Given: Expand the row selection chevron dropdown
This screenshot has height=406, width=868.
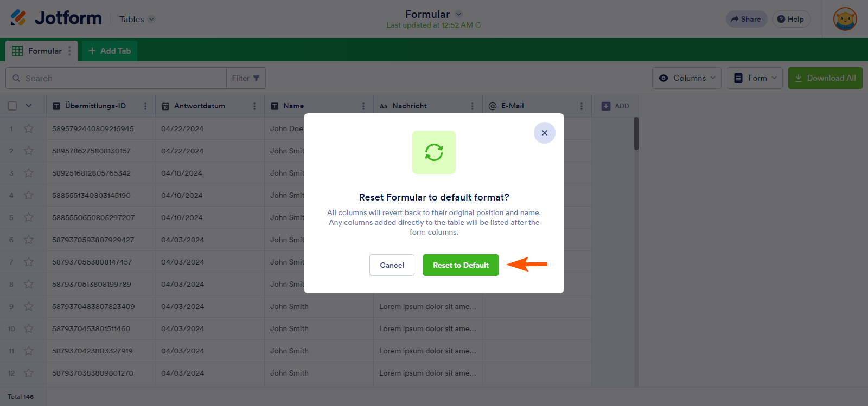Looking at the screenshot, I should pos(29,106).
